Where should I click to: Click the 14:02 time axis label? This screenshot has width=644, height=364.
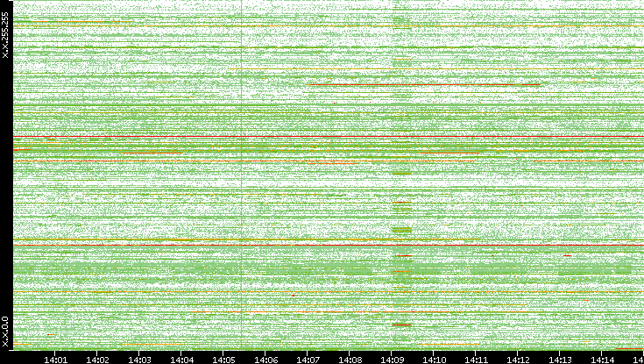pyautogui.click(x=98, y=360)
